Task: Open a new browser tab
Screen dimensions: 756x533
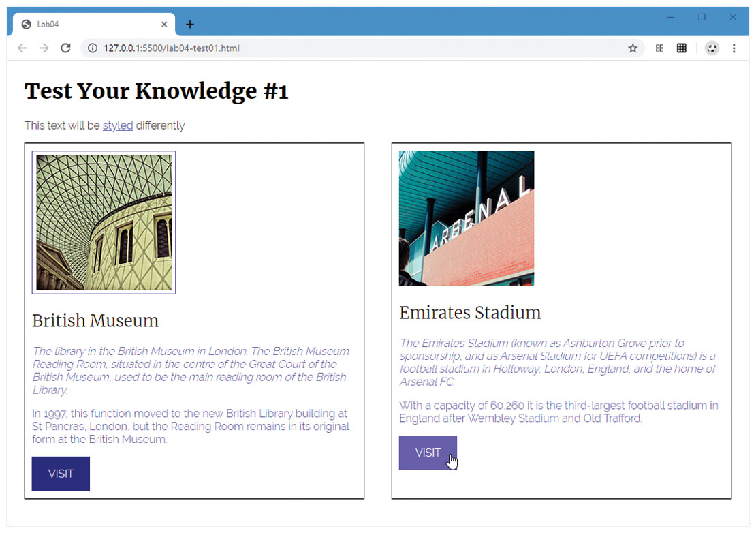Action: pos(190,25)
